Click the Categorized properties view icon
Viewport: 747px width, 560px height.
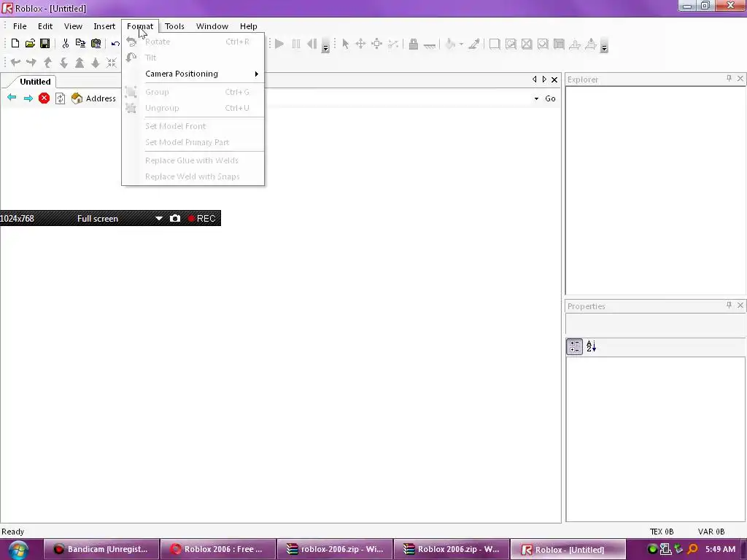point(575,346)
